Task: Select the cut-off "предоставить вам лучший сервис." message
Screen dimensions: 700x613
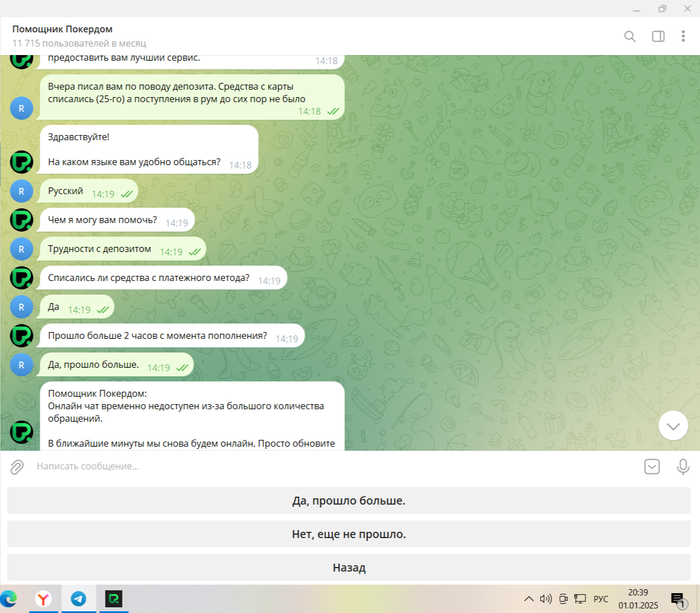Action: tap(192, 62)
